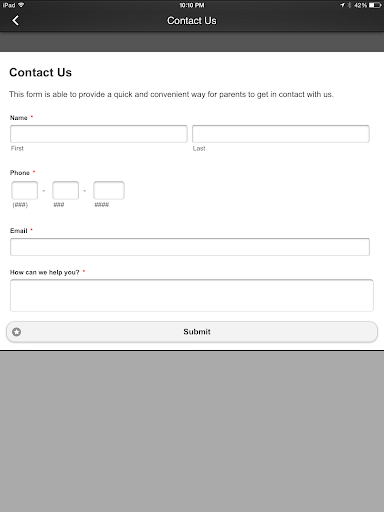The width and height of the screenshot is (384, 512).
Task: Click the 'How can we help you?' text area
Action: 192,296
